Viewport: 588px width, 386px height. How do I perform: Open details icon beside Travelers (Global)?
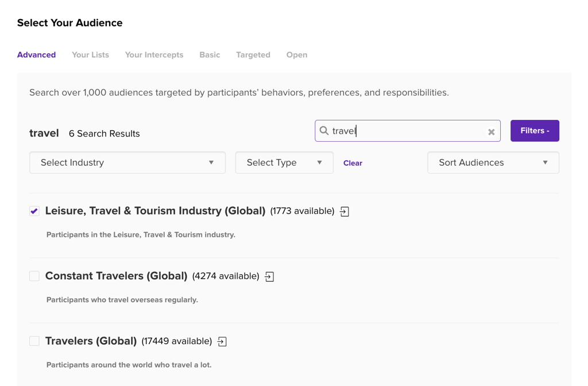[222, 342]
